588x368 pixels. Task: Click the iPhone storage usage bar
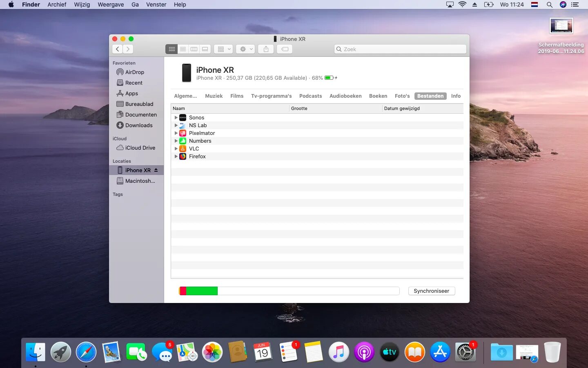tap(289, 291)
